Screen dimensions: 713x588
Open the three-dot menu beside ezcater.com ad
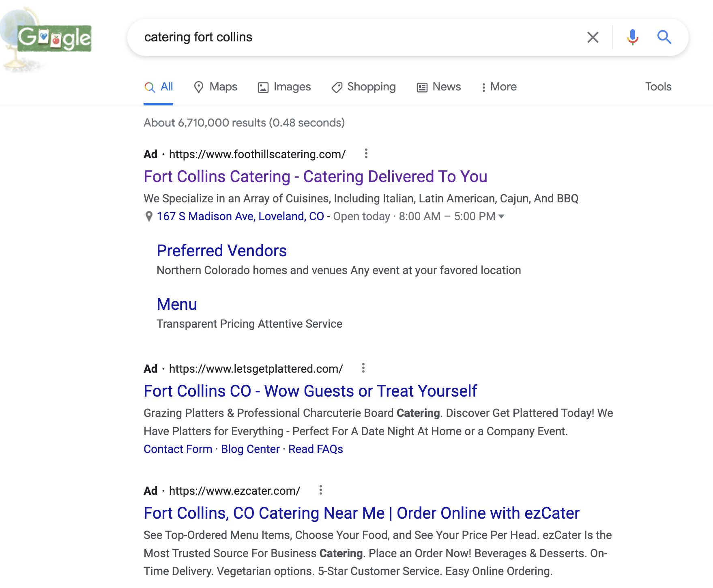320,490
